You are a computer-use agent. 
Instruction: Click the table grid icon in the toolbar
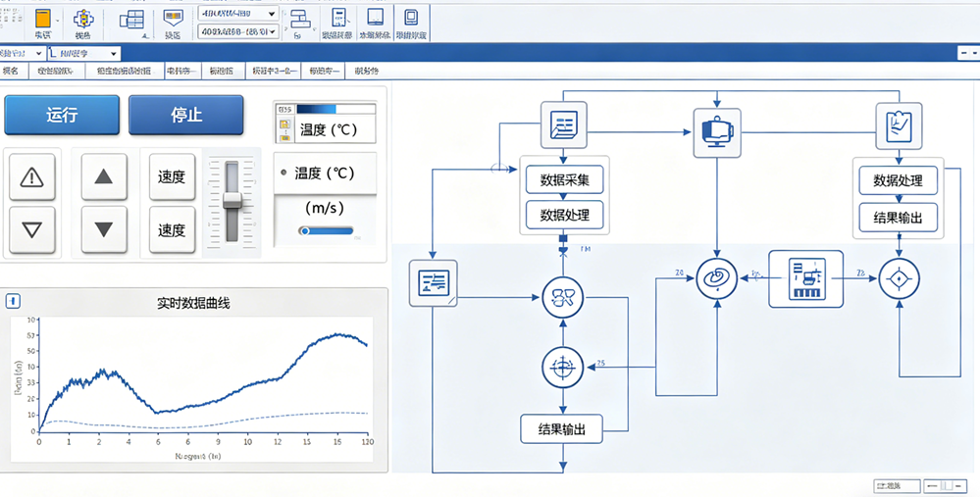[130, 20]
